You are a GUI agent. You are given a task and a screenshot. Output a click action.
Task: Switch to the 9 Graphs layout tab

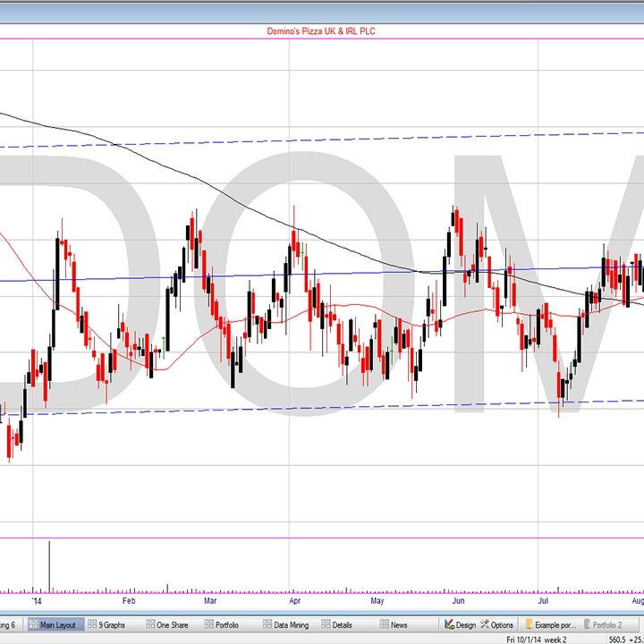(111, 624)
